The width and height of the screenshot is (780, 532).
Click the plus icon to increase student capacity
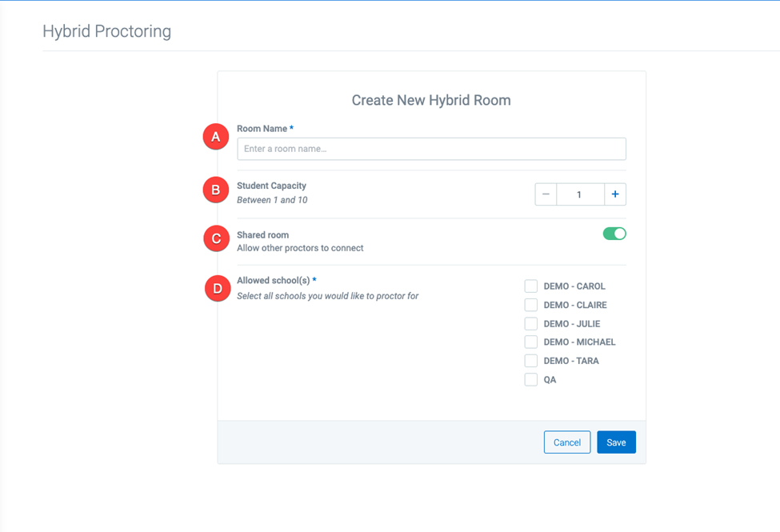click(615, 194)
